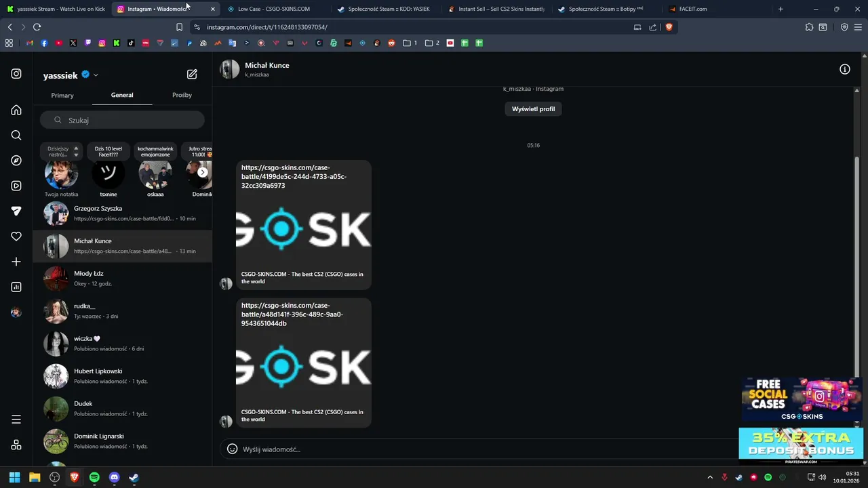This screenshot has width=868, height=488.
Task: Open Dominik Lignarski conversation
Action: click(122, 441)
